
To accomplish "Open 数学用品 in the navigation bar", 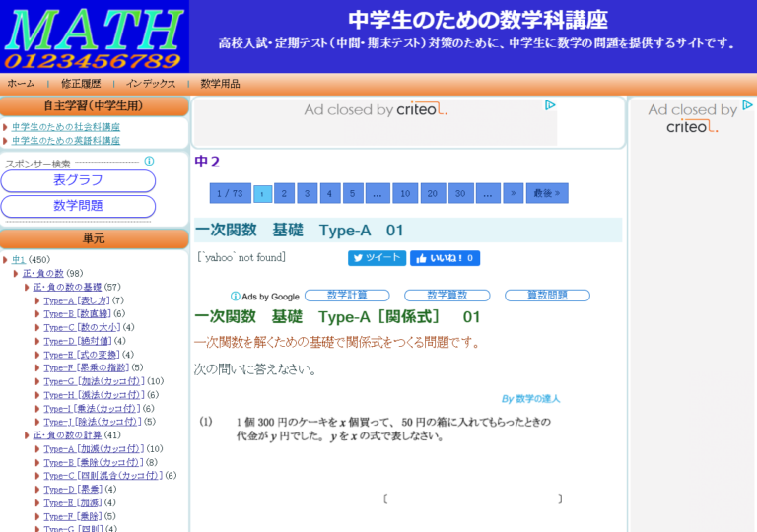I will (220, 84).
